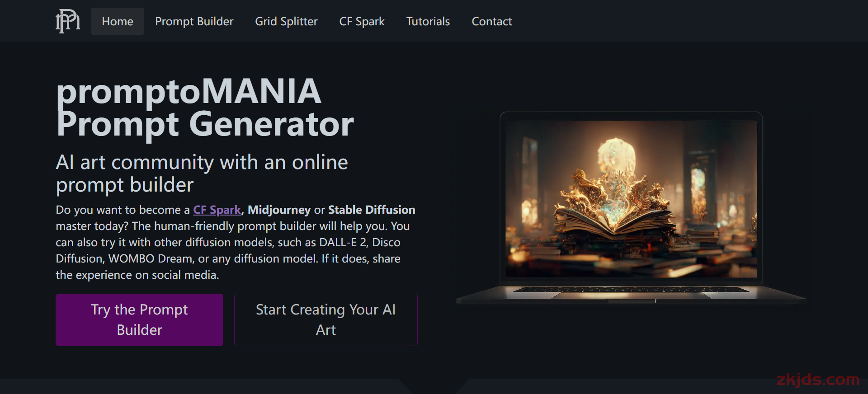Open the Tutorials page
The image size is (868, 394).
tap(428, 21)
